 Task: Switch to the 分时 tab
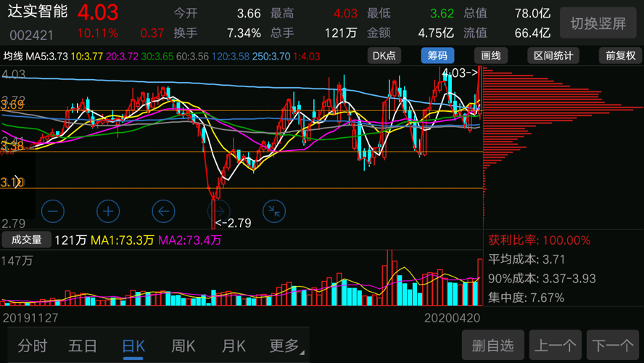[x=33, y=346]
